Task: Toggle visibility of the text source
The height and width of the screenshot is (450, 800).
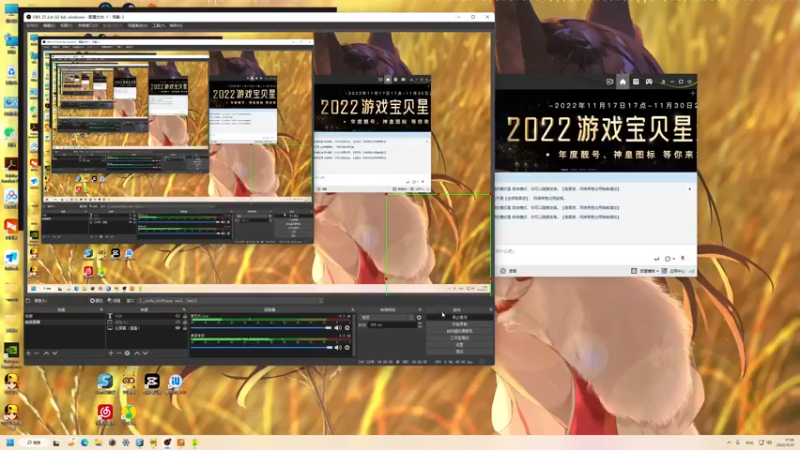Action: (x=178, y=316)
